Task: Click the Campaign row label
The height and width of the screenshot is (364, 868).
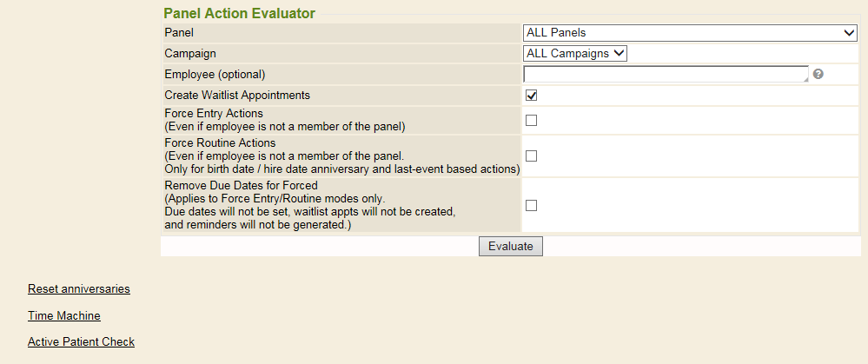Action: pos(190,53)
